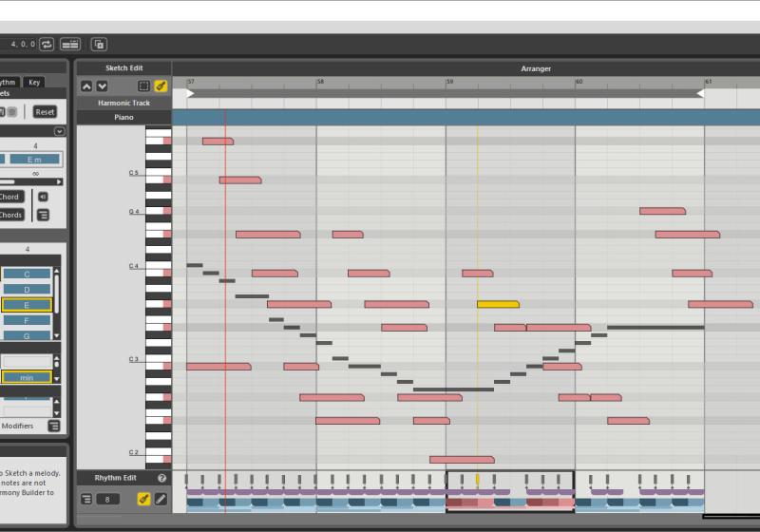The height and width of the screenshot is (532, 760).
Task: Select the selected red rhythm block in bar 59
Action: [x=469, y=503]
